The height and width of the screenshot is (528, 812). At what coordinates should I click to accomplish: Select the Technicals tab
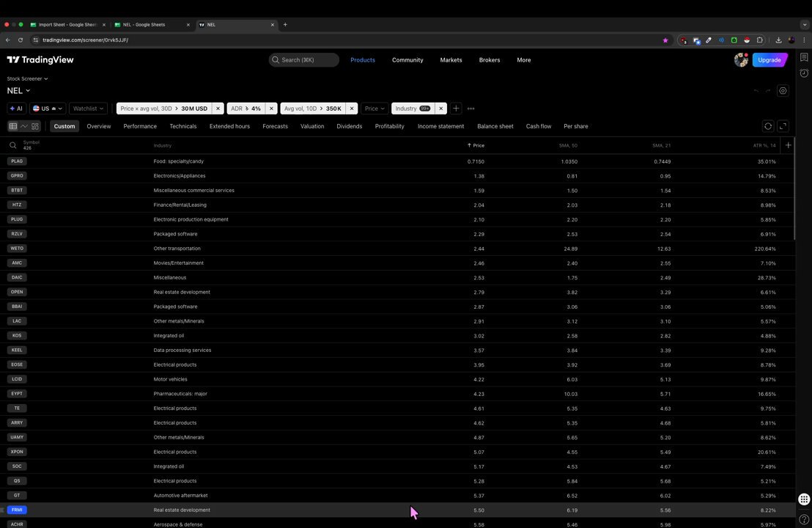[x=182, y=126]
